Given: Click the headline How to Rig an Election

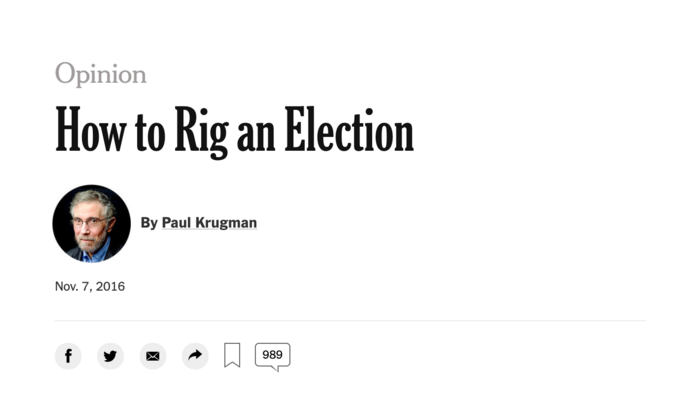Looking at the screenshot, I should click(x=234, y=131).
